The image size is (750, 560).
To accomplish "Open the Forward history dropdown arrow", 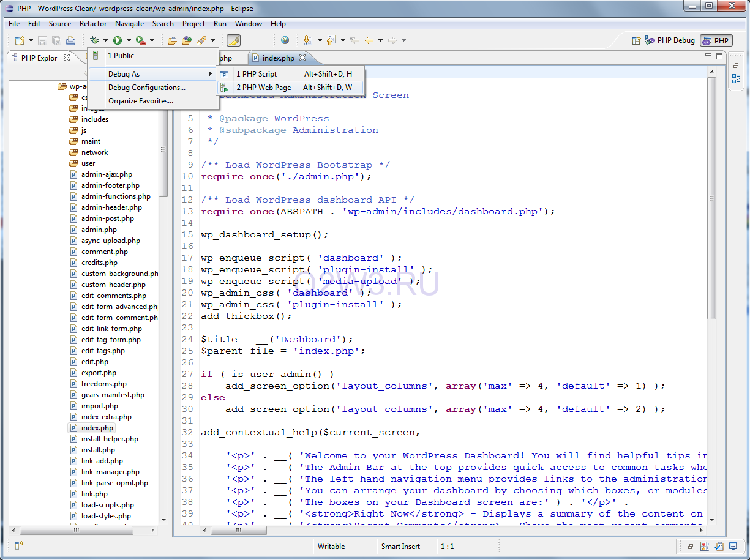I will point(403,41).
